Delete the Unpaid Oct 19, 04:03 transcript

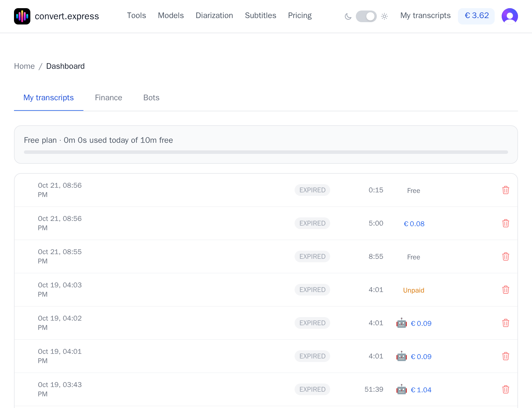pos(506,290)
